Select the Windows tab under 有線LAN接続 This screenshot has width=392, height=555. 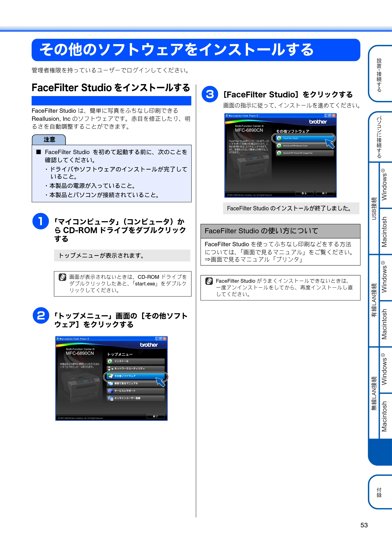point(386,278)
